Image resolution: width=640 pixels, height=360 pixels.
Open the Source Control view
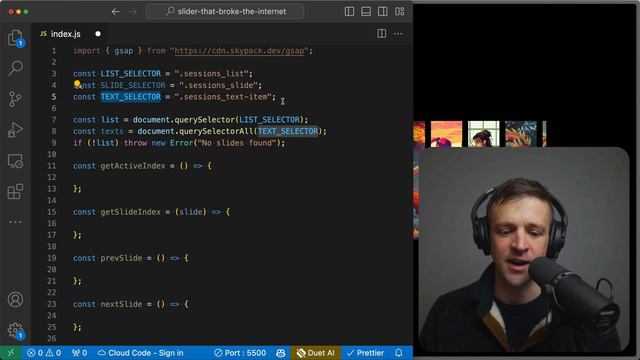pos(16,99)
